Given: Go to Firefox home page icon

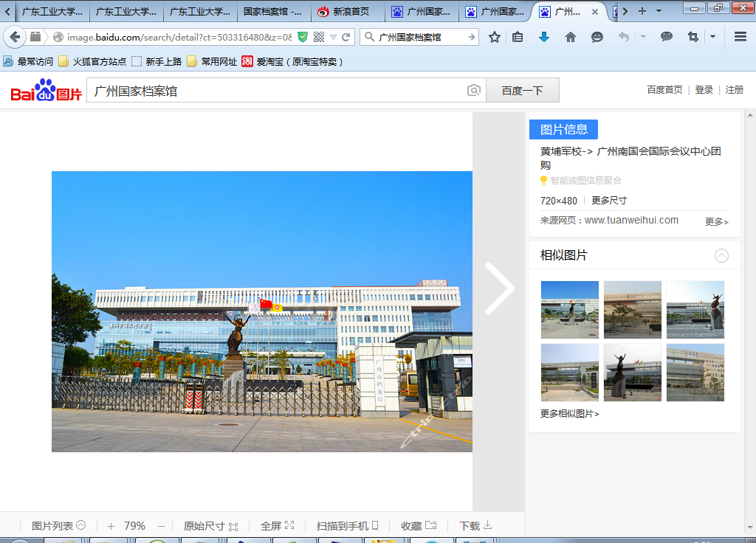Looking at the screenshot, I should coord(571,37).
